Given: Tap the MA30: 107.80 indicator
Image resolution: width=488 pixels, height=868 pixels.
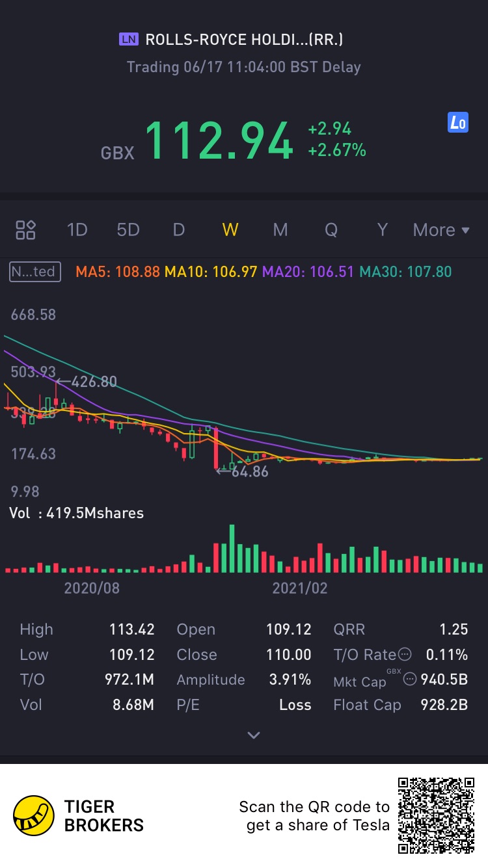Looking at the screenshot, I should [405, 271].
